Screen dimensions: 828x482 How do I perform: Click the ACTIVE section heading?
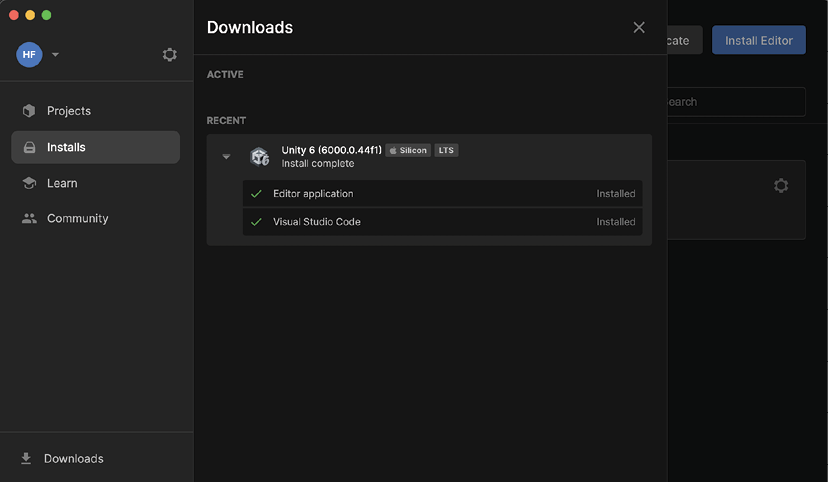coord(225,74)
